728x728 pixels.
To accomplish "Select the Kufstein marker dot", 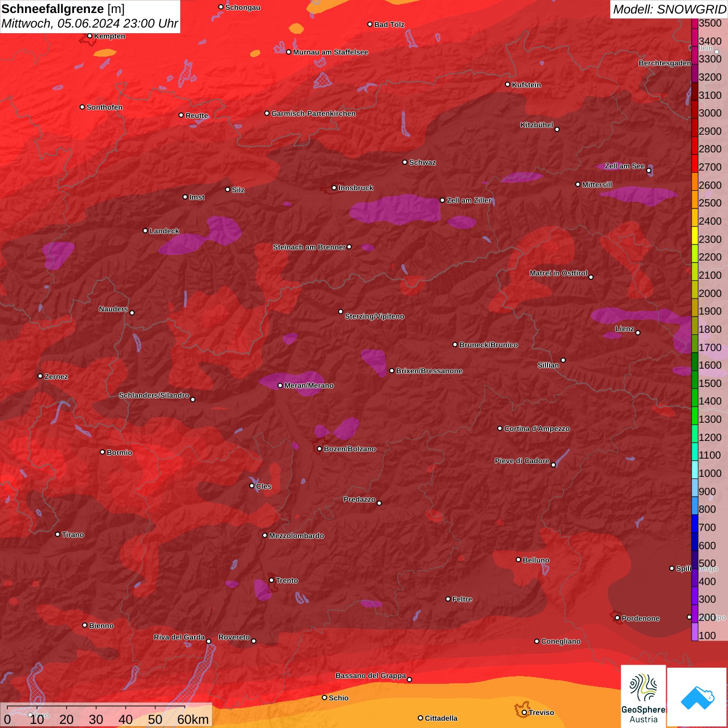I will pyautogui.click(x=508, y=84).
